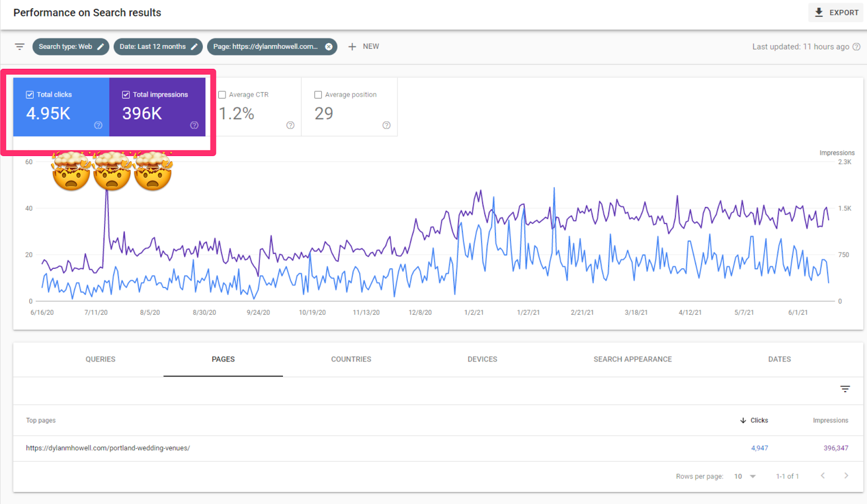The height and width of the screenshot is (504, 867).
Task: Enable the Average position checkbox
Action: pyautogui.click(x=318, y=95)
